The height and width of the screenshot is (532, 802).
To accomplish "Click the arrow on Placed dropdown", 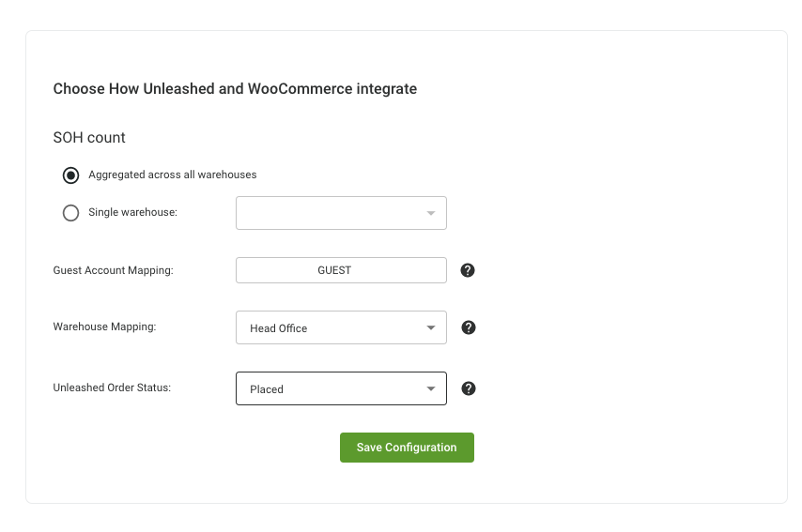I will [x=431, y=388].
